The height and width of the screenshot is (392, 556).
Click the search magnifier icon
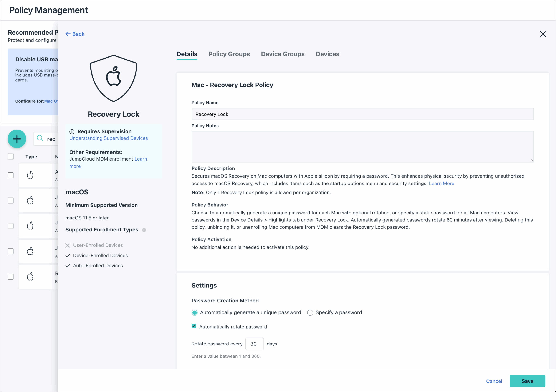pos(40,138)
